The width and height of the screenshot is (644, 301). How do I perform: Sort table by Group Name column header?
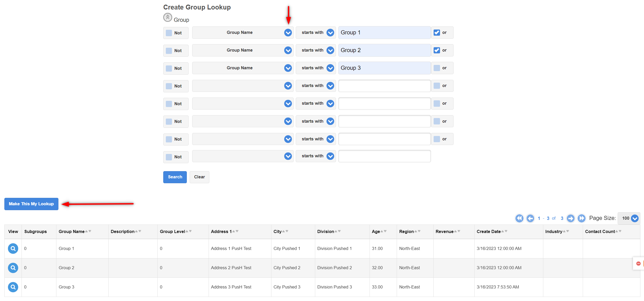coord(71,231)
